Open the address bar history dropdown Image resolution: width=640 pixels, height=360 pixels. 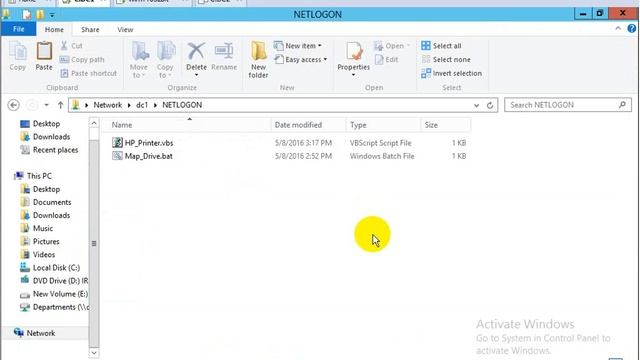coord(476,105)
